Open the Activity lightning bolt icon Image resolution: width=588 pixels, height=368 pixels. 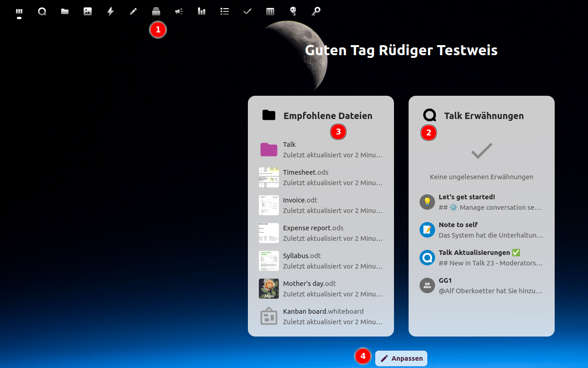pyautogui.click(x=110, y=11)
